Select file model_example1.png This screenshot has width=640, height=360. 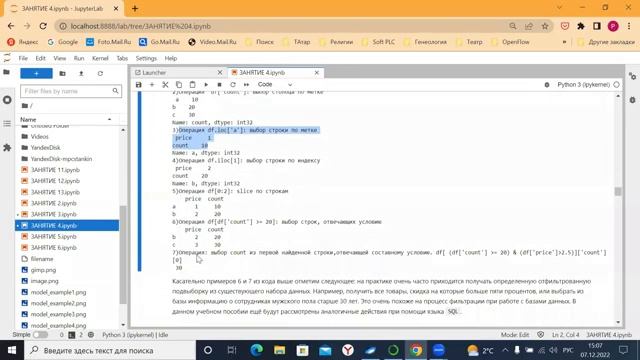click(x=58, y=292)
